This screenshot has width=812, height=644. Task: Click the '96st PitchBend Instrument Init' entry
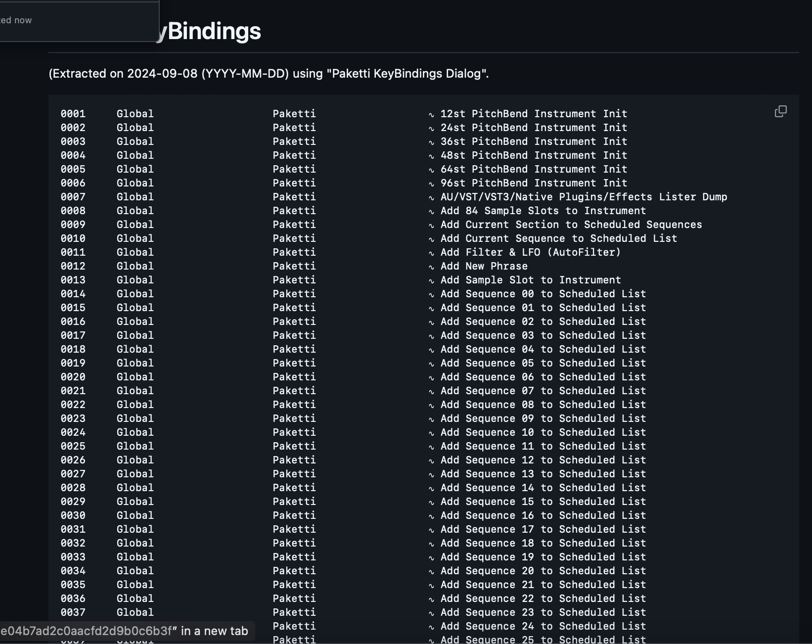534,183
